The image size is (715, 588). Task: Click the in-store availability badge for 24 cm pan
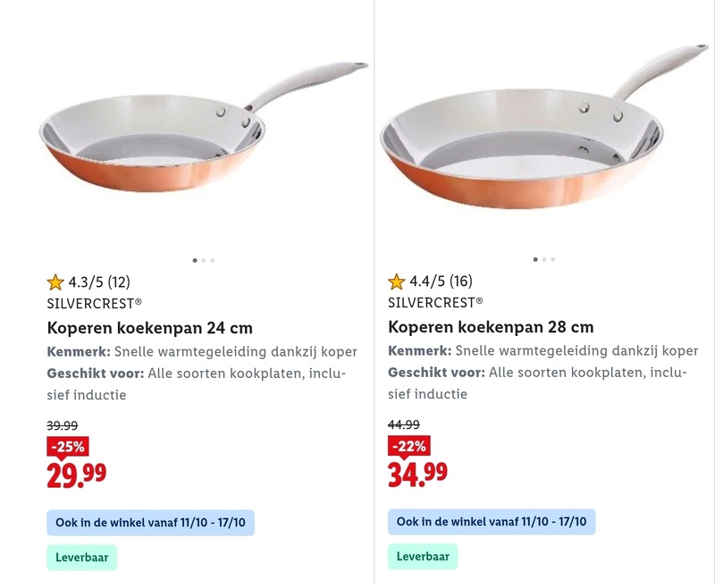(150, 522)
